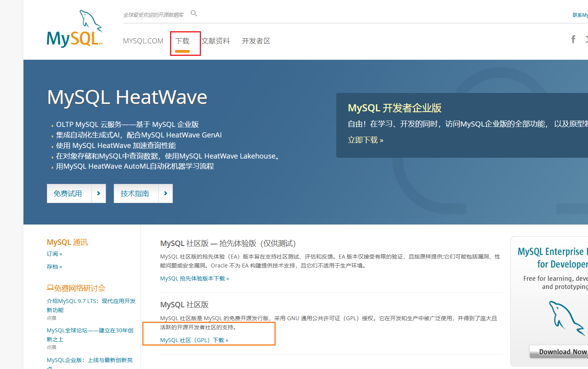588x369 pixels.
Task: Open MySQL 社区（GPL）下载 link
Action: click(194, 340)
